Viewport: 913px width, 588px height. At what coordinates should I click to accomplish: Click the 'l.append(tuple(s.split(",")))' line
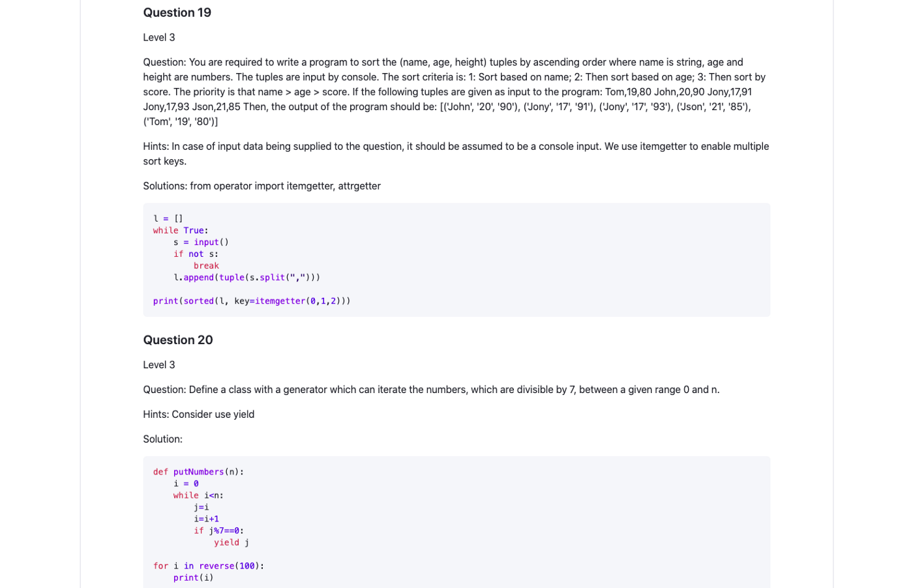(247, 277)
